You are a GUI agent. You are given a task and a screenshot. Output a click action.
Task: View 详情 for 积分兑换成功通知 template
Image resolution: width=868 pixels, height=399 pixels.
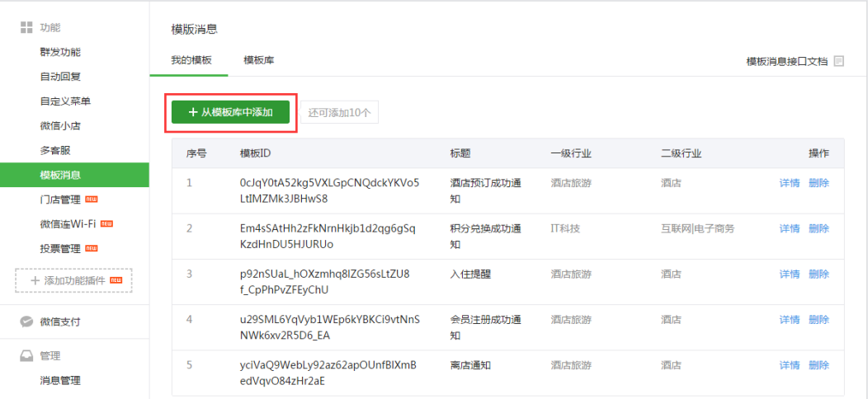790,228
